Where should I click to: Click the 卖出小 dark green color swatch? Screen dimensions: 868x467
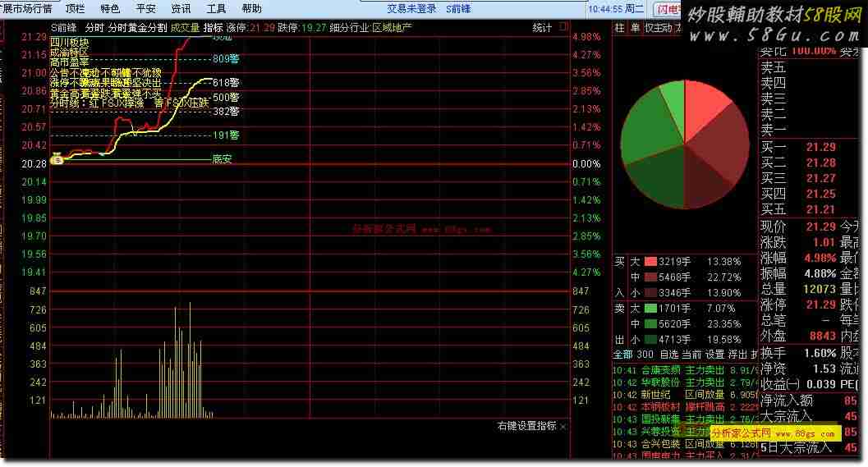click(650, 339)
